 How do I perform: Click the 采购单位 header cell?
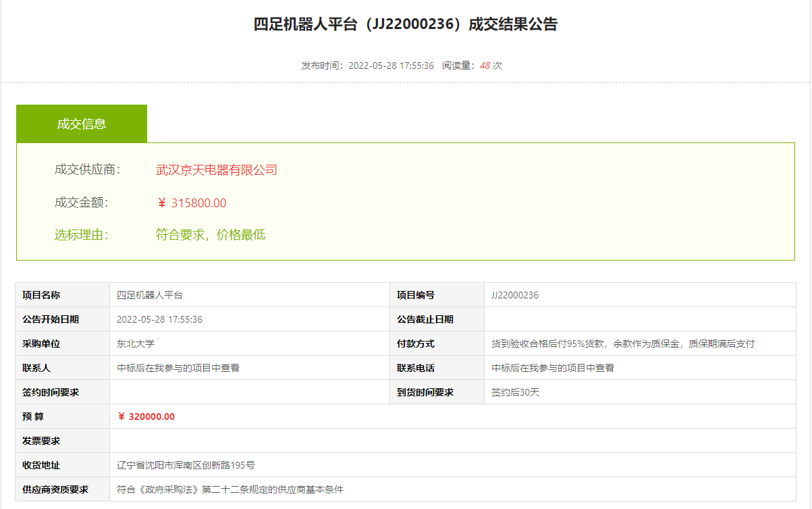tap(63, 344)
